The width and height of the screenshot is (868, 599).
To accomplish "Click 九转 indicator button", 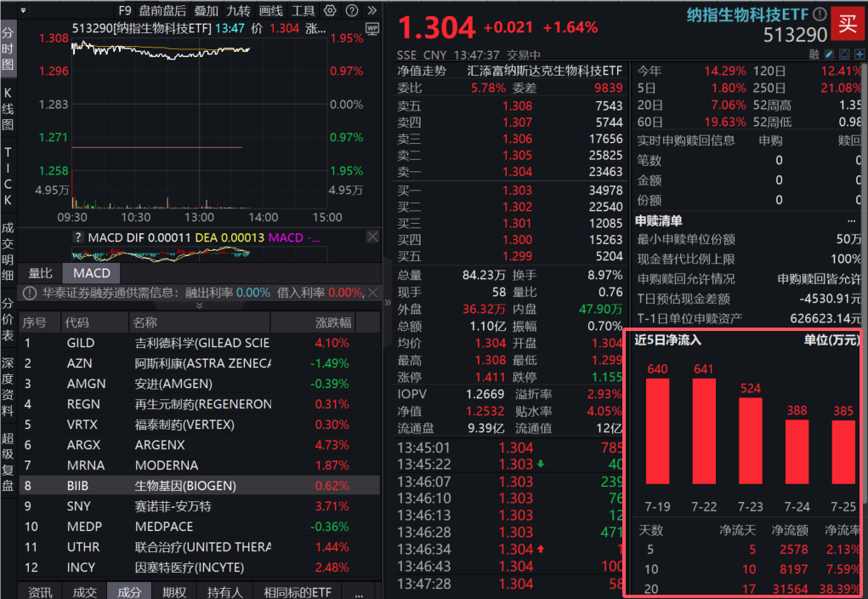I will tap(238, 10).
